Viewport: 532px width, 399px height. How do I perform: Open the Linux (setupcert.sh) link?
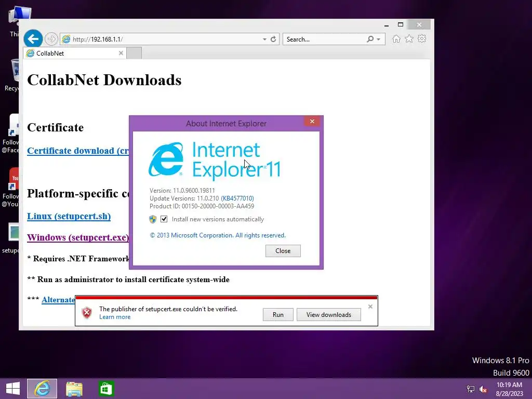click(x=69, y=216)
